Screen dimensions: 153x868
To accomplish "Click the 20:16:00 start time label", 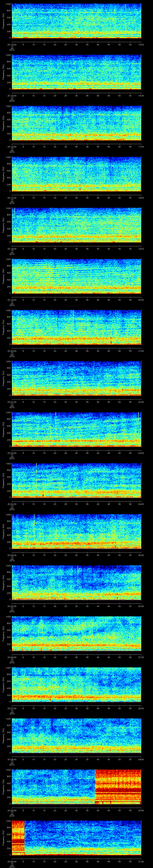I will coord(12,147).
